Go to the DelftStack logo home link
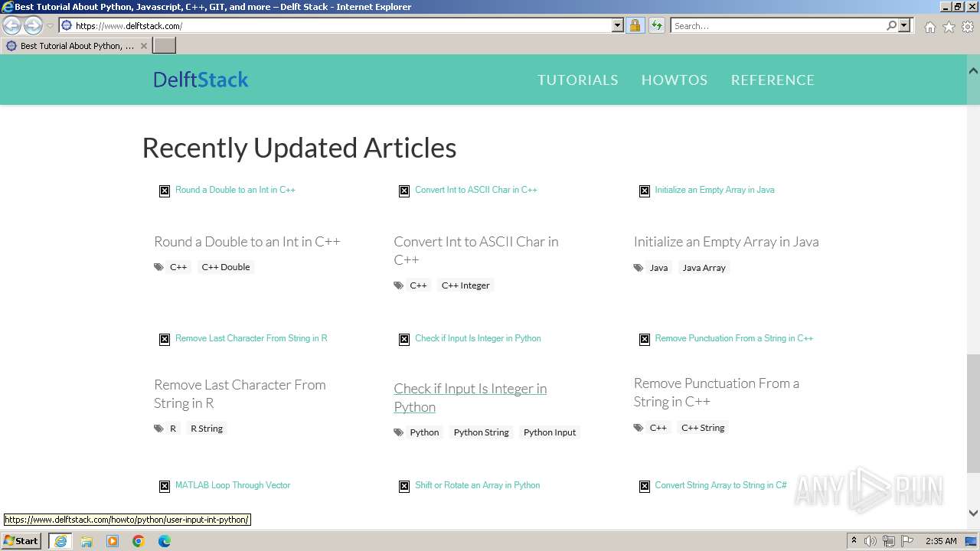Viewport: 980px width, 551px height. tap(201, 80)
